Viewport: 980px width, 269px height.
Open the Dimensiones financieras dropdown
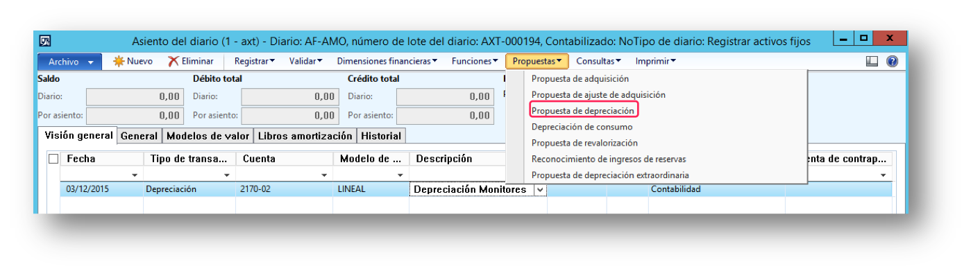[387, 61]
